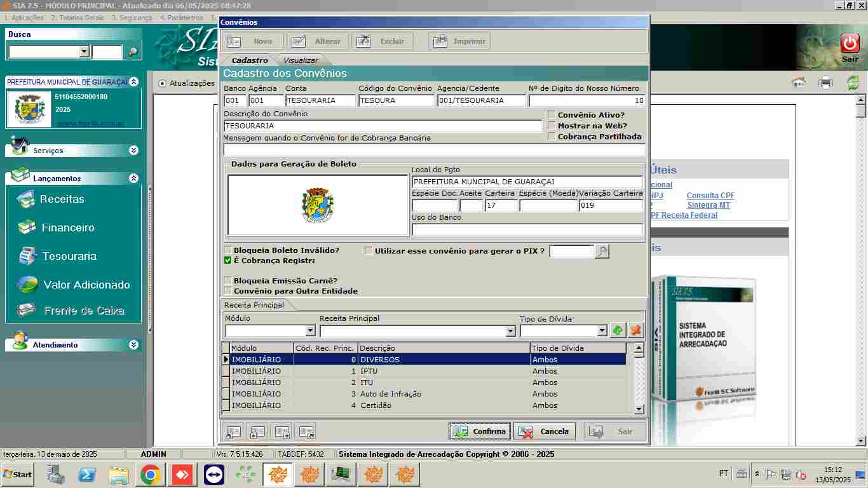The height and width of the screenshot is (488, 868).
Task: Click the orange remove receita icon
Action: click(x=635, y=330)
